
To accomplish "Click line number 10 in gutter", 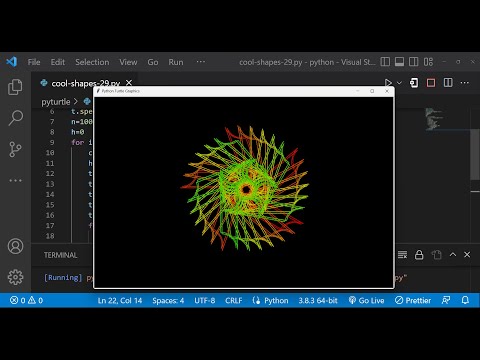I will click(50, 153).
